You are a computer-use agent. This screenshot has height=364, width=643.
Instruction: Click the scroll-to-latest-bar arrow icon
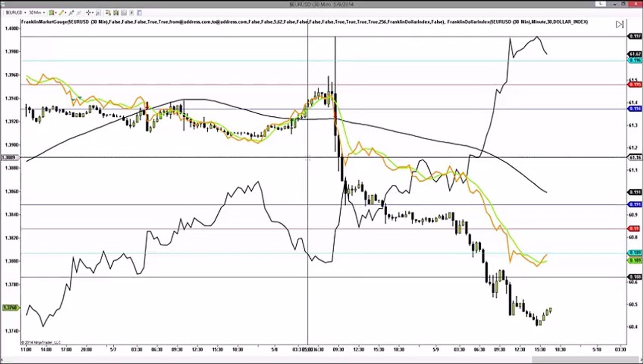620,24
